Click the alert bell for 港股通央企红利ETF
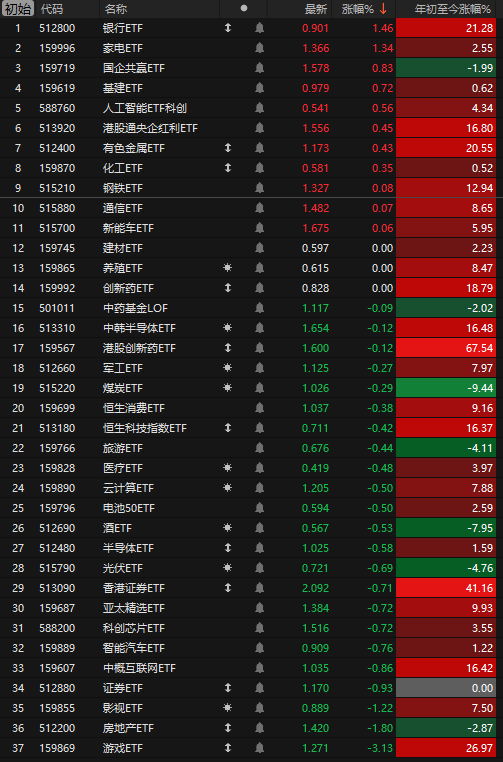Image resolution: width=503 pixels, height=762 pixels. coord(260,128)
